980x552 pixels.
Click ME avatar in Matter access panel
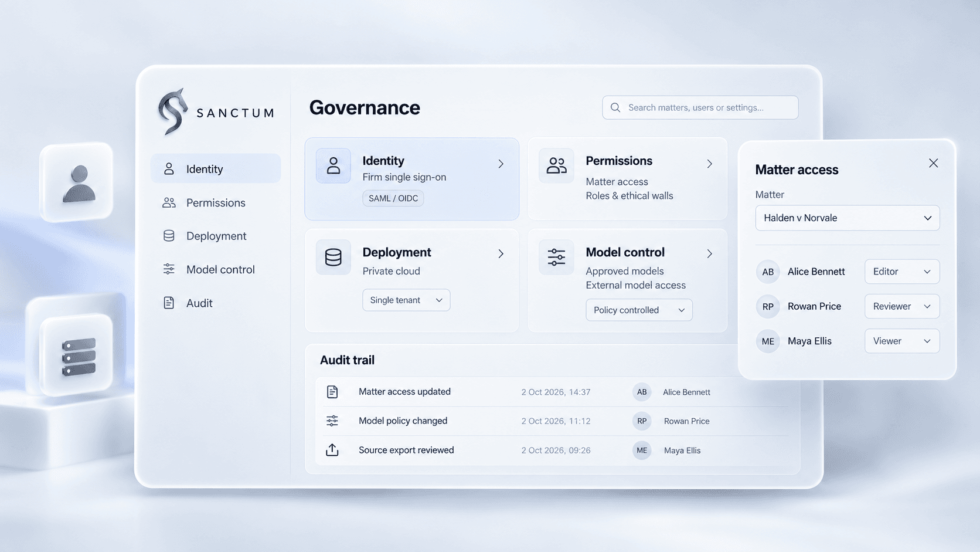(768, 341)
